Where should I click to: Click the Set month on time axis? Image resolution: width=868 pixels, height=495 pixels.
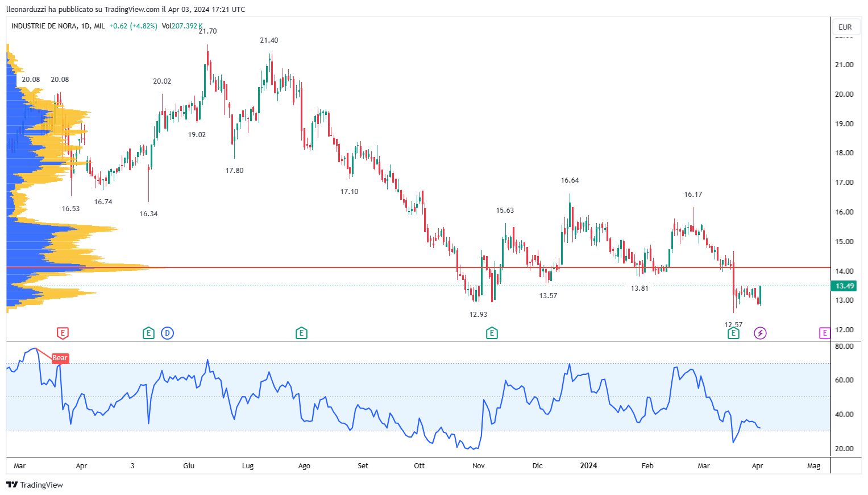click(x=363, y=466)
